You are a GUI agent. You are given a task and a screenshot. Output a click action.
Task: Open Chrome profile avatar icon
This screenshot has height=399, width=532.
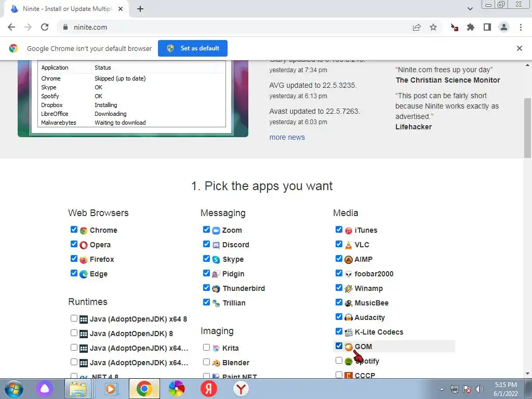(504, 27)
